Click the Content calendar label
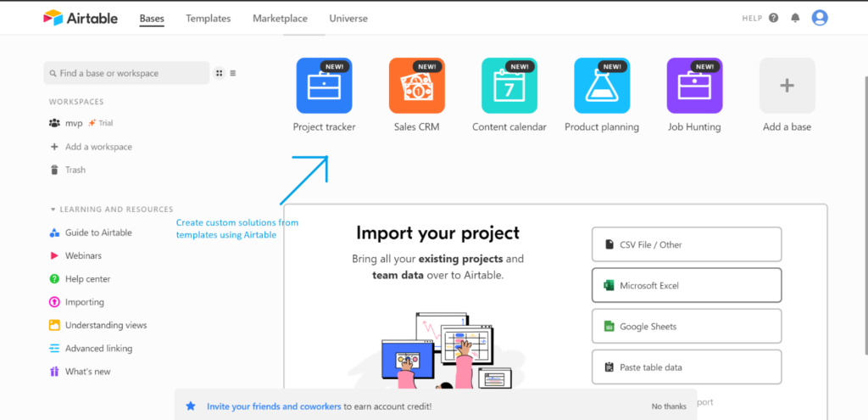Image resolution: width=868 pixels, height=420 pixels. pos(509,127)
